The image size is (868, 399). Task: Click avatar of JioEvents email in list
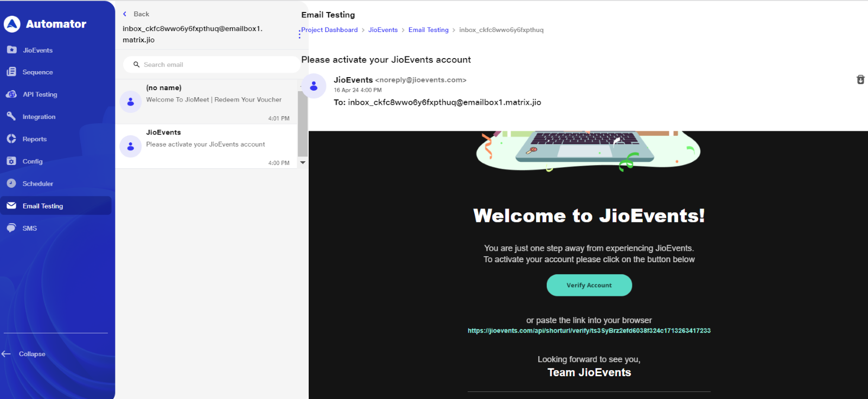coord(130,146)
